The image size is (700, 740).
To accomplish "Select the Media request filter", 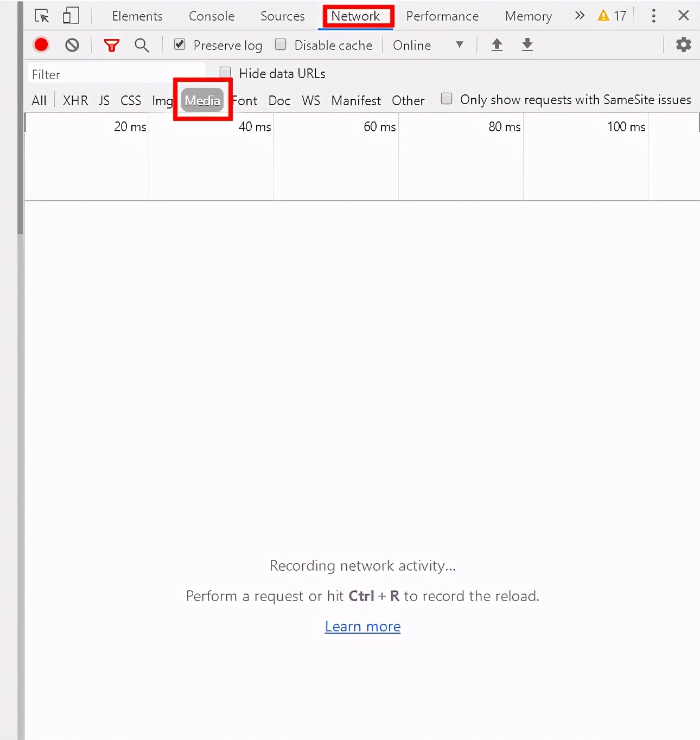I will pyautogui.click(x=202, y=100).
